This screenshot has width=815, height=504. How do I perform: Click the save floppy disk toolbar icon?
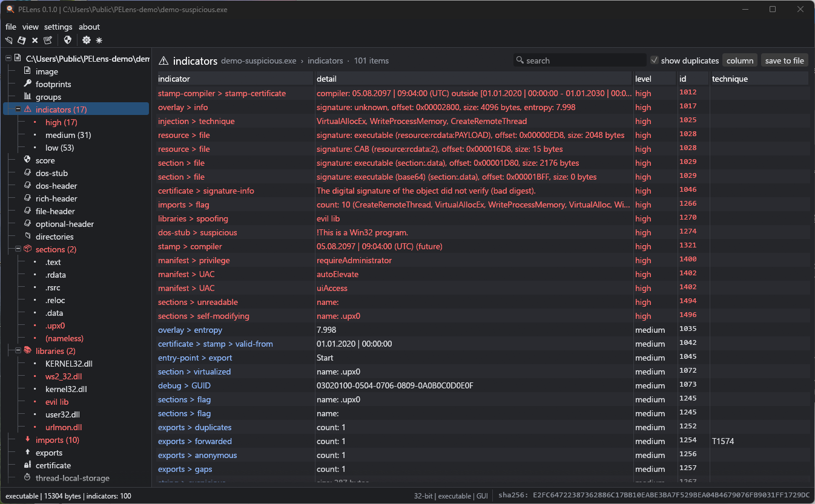(x=22, y=40)
